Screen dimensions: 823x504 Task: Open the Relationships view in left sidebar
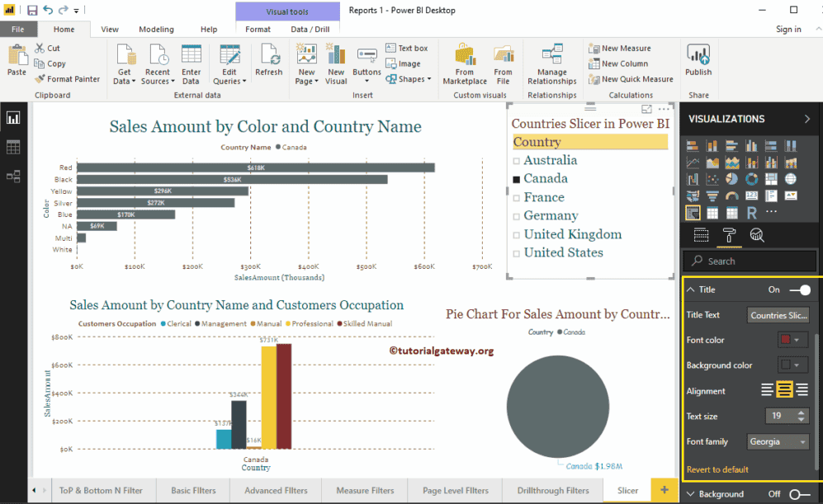coord(13,176)
